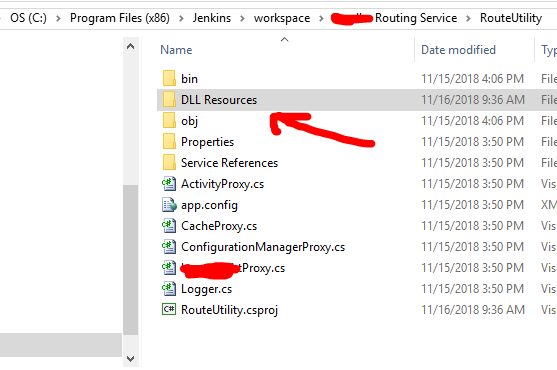Click the ActivityProxy.cs file icon
The image size is (557, 370).
(x=169, y=184)
